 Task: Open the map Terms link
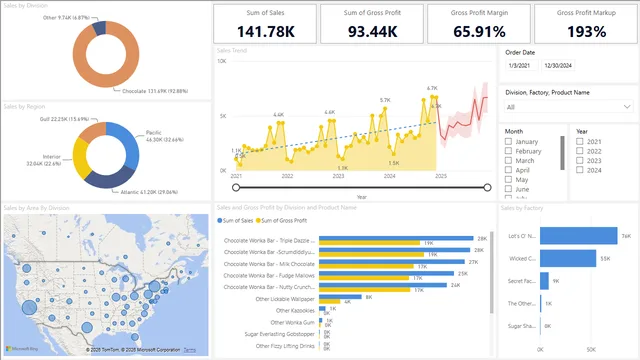(x=189, y=350)
